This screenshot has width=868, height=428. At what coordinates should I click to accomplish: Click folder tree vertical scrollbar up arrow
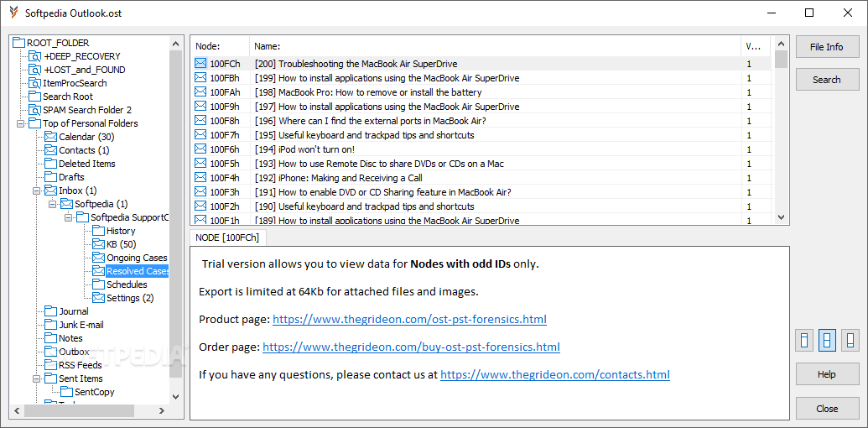175,43
